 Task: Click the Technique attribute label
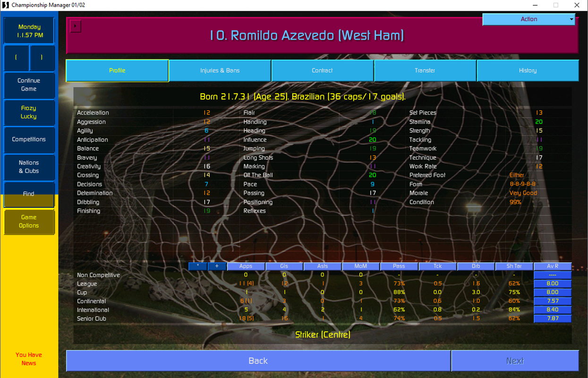[423, 158]
